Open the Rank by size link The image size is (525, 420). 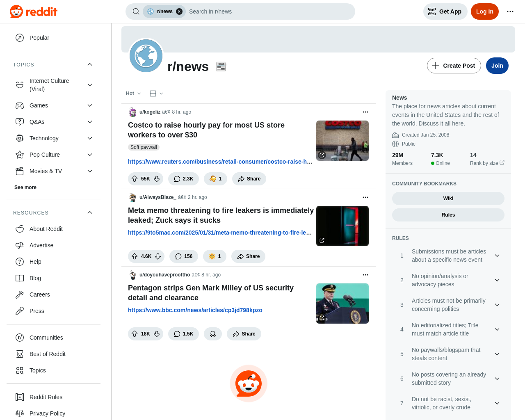tap(487, 163)
